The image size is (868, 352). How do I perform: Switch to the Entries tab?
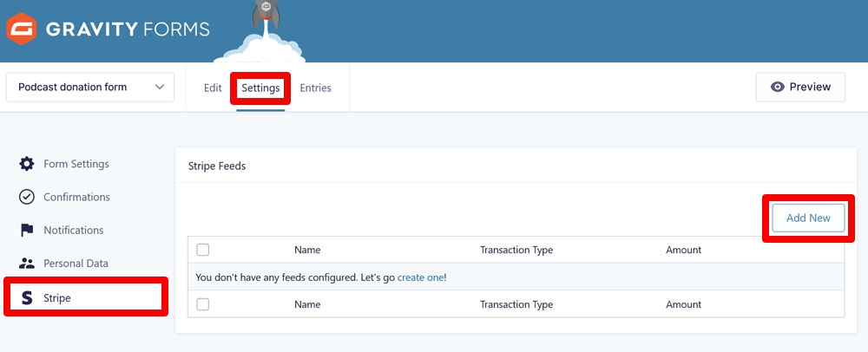click(316, 88)
